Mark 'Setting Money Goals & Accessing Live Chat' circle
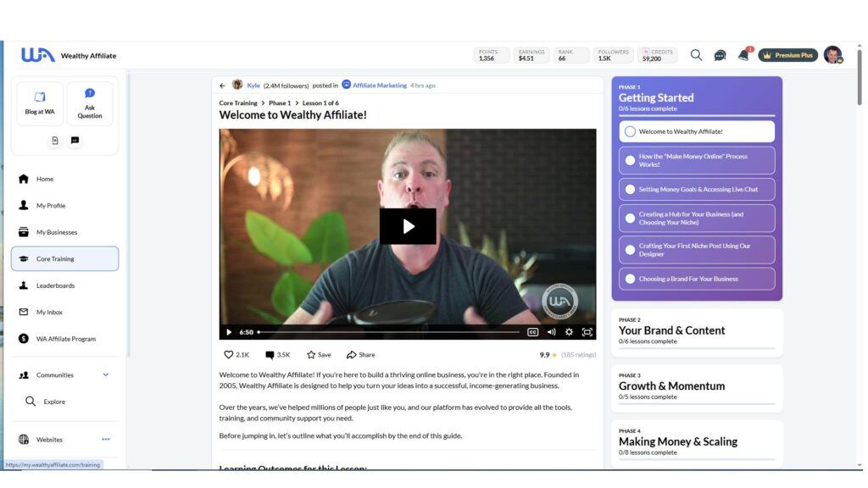868x488 pixels. tap(630, 189)
